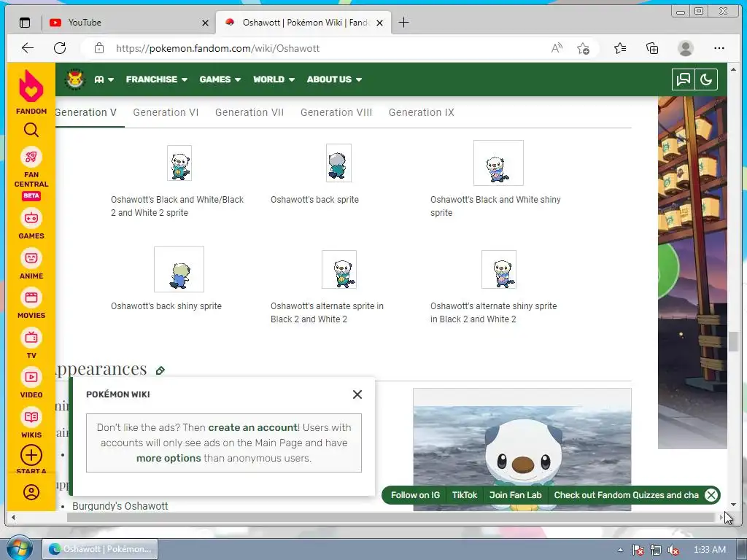Open the Video sidebar icon
Screen dimensions: 747x560
point(31,377)
